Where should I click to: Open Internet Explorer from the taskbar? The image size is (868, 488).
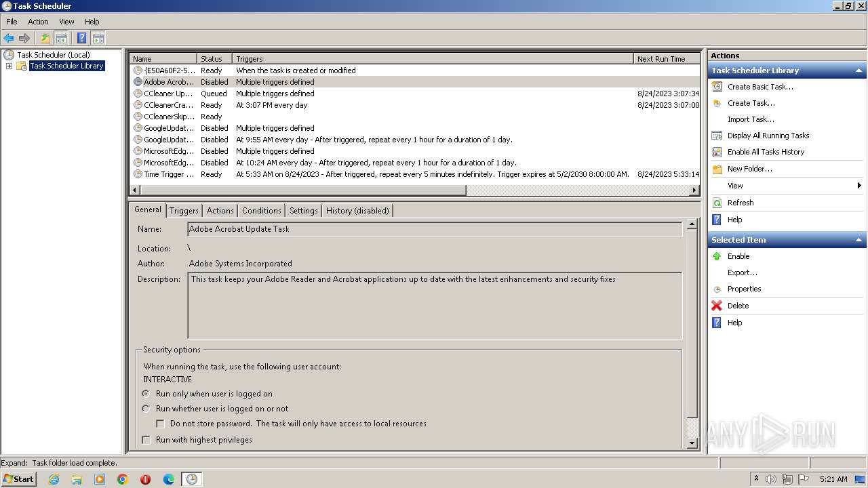[54, 479]
